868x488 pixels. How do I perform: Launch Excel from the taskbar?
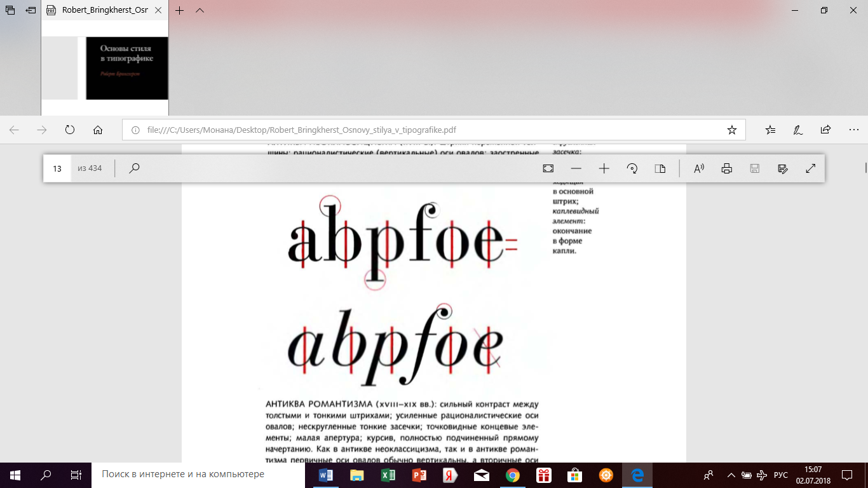click(x=388, y=475)
